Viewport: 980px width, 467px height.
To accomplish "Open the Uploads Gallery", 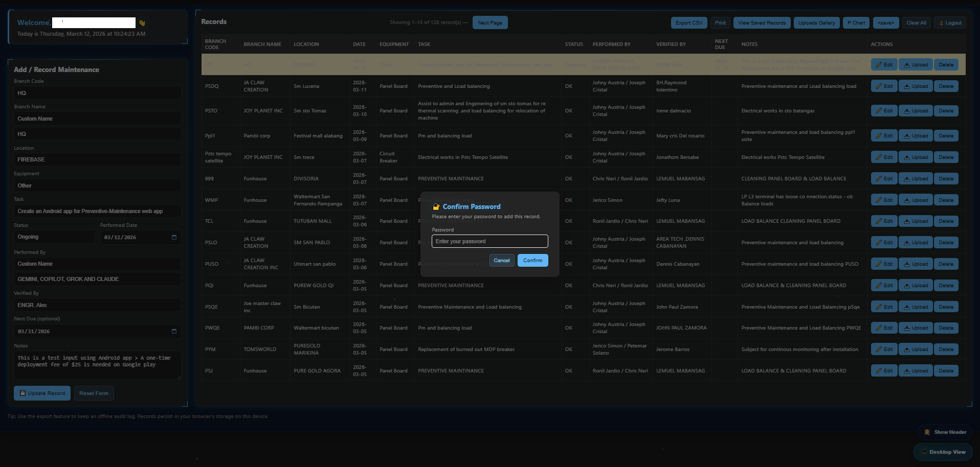I will click(816, 23).
